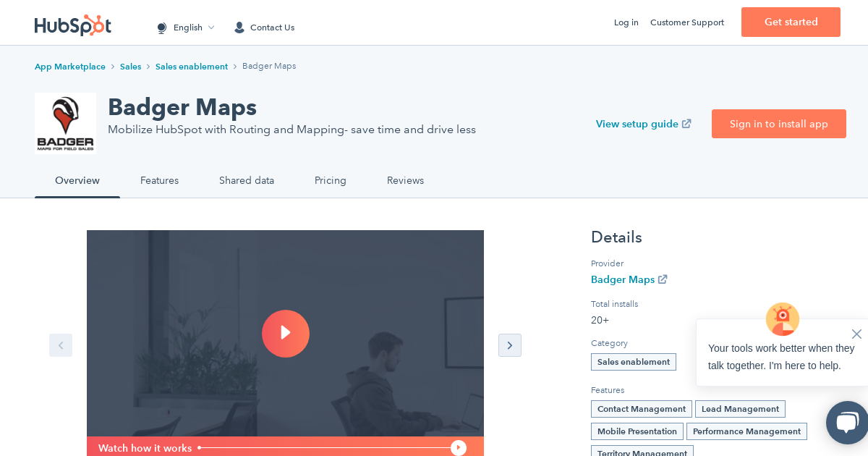Screen dimensions: 868x456
Task: Click the Get started button
Action: [791, 22]
